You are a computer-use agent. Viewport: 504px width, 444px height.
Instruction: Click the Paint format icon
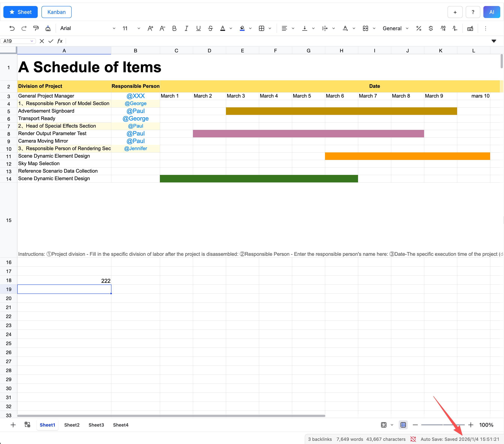[36, 28]
